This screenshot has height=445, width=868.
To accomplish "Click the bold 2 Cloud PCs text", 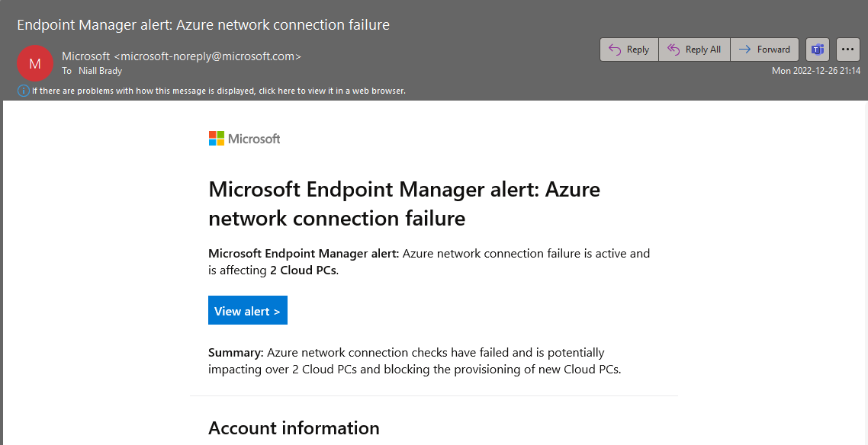I will pyautogui.click(x=303, y=271).
